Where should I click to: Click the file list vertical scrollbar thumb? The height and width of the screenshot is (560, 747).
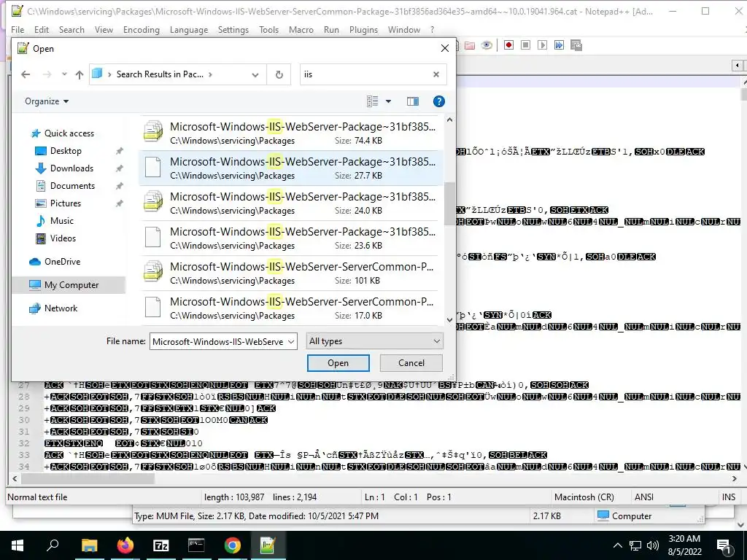point(449,203)
